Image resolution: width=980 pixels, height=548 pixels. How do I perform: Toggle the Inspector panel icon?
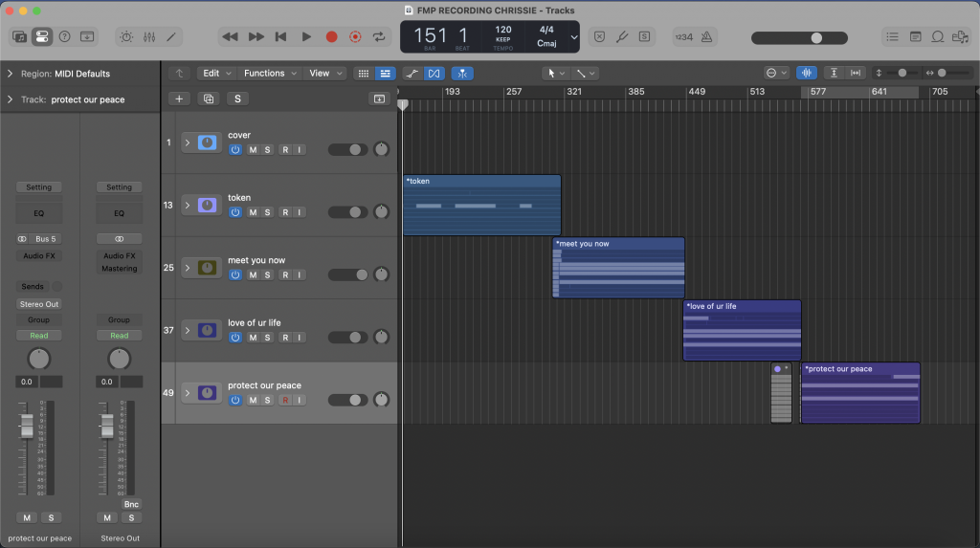pos(42,37)
